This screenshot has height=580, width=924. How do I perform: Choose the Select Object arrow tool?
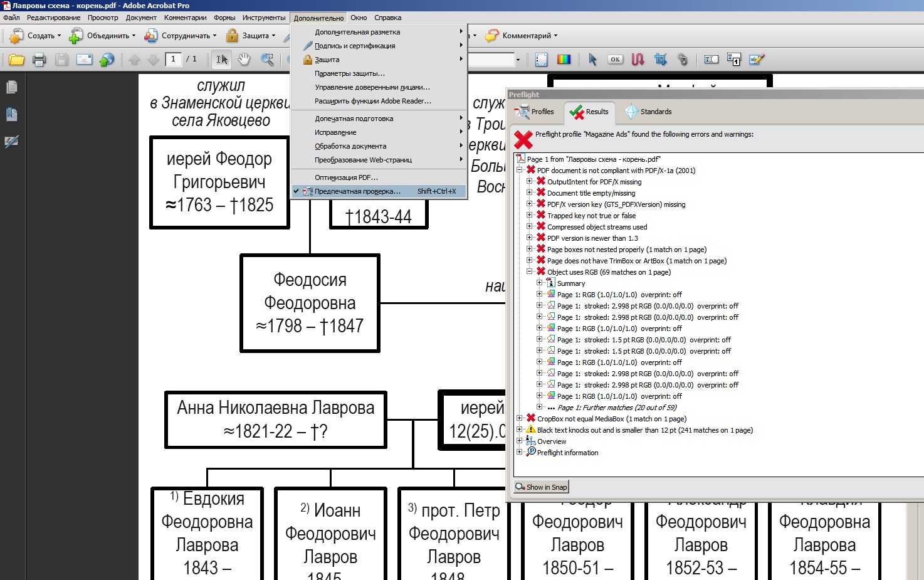(592, 60)
